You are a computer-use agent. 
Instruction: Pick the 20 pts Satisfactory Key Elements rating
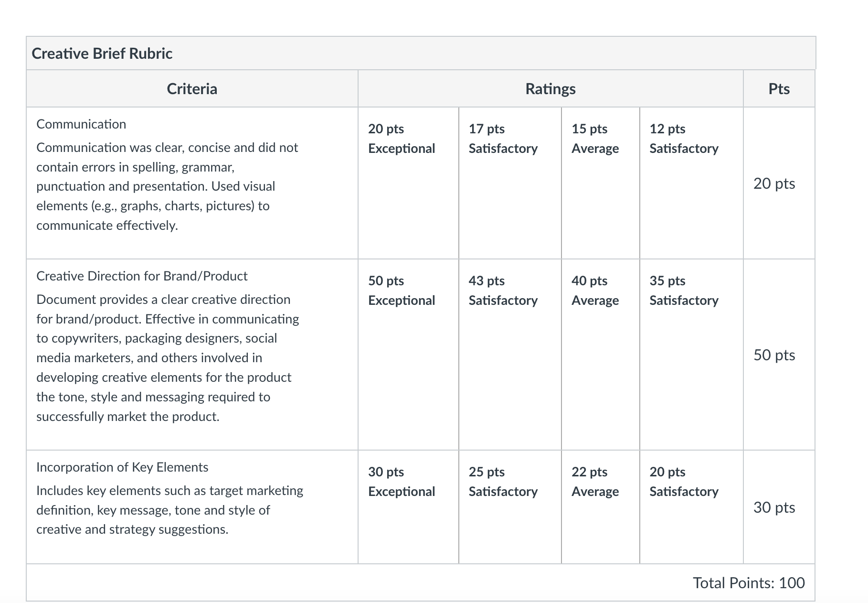tap(691, 507)
